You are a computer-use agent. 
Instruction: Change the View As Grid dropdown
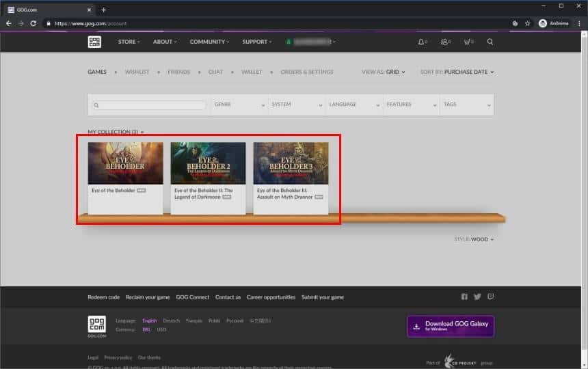384,72
